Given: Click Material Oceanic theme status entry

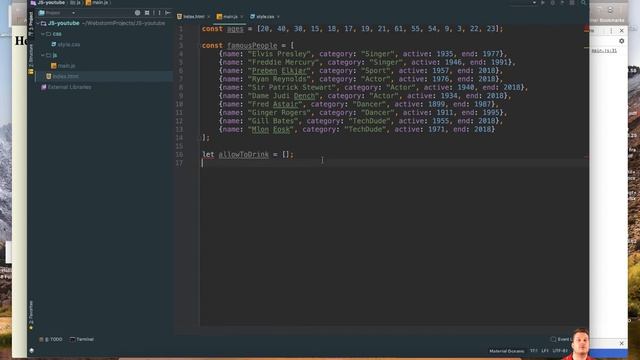Looking at the screenshot, I should tap(507, 351).
